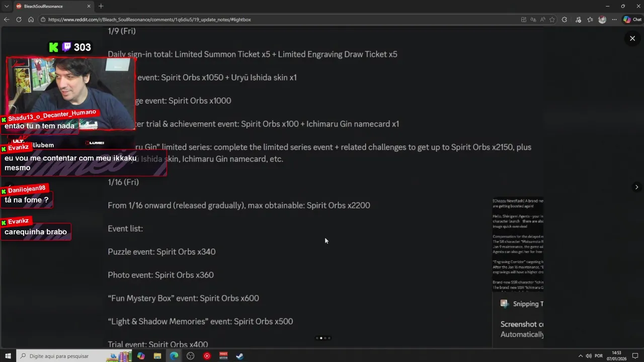
Task: Open the media control music icon
Action: point(578,20)
